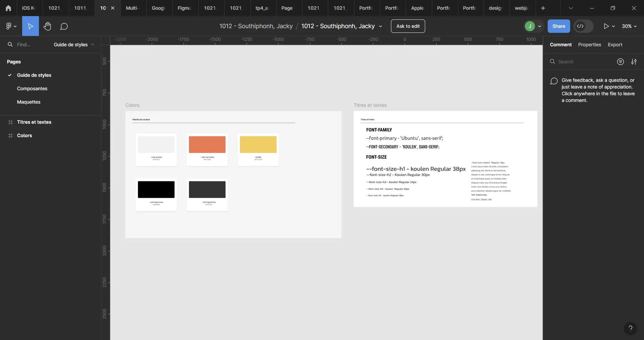Select the Titres et textes frame title
Viewport: 644px width, 340px height.
coord(370,105)
